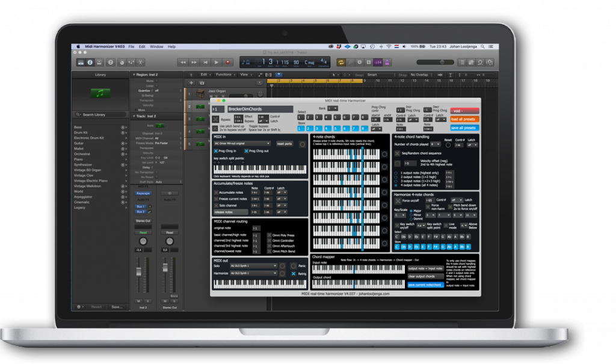The height and width of the screenshot is (364, 616).
Task: Toggle the Bypass checkbox
Action: pos(215,119)
